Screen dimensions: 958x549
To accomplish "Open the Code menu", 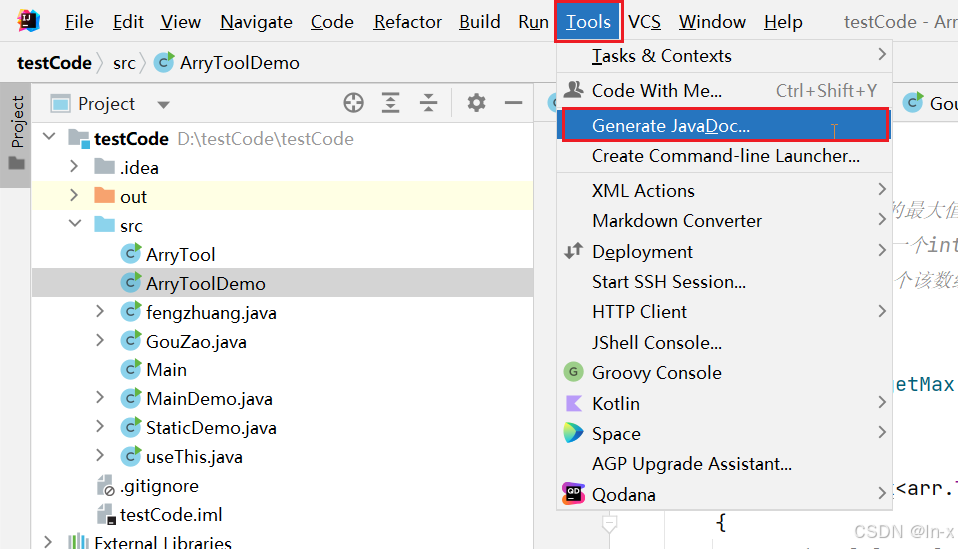I will 332,22.
